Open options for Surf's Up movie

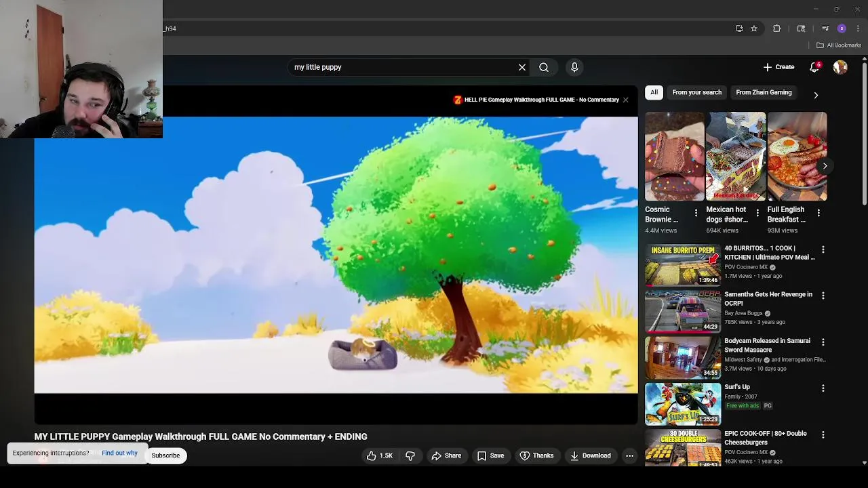823,388
